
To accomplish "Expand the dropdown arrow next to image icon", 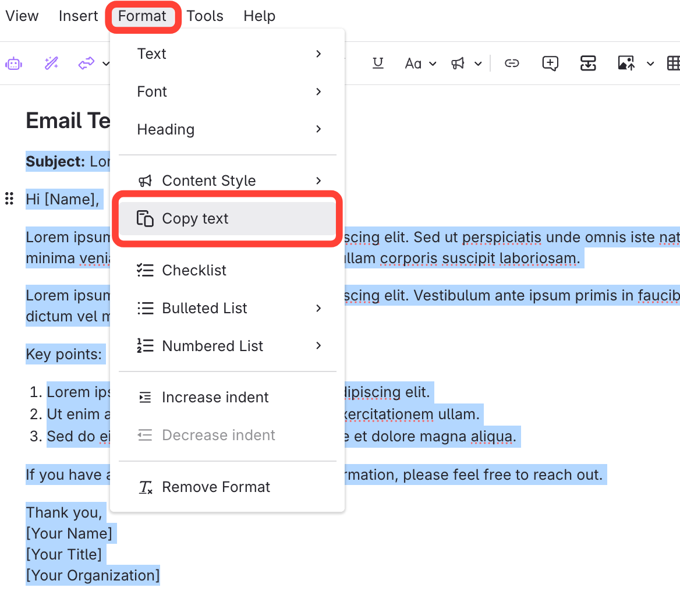I will (x=650, y=63).
